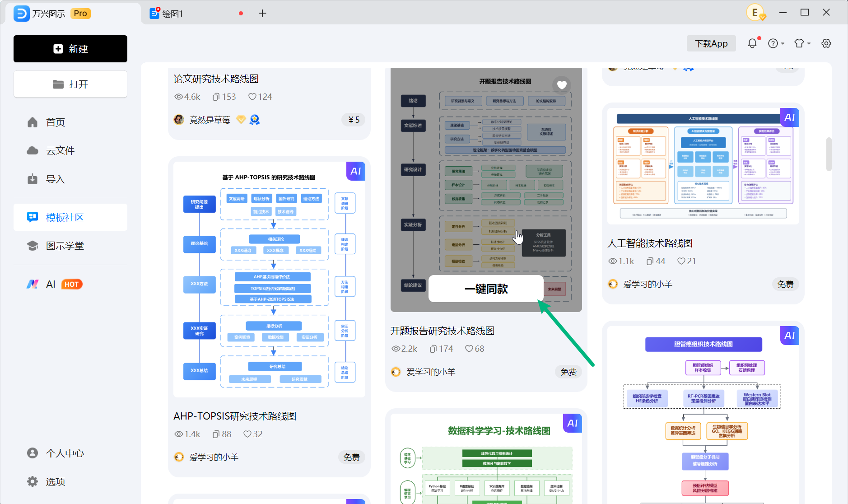
Task: Open the 胆管癌组织技术路线图 thumbnail
Action: pyautogui.click(x=703, y=415)
